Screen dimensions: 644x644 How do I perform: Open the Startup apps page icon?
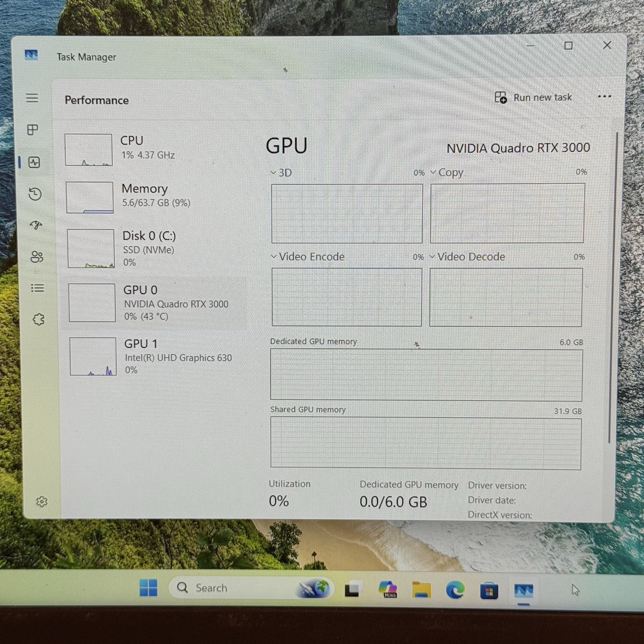[x=36, y=225]
